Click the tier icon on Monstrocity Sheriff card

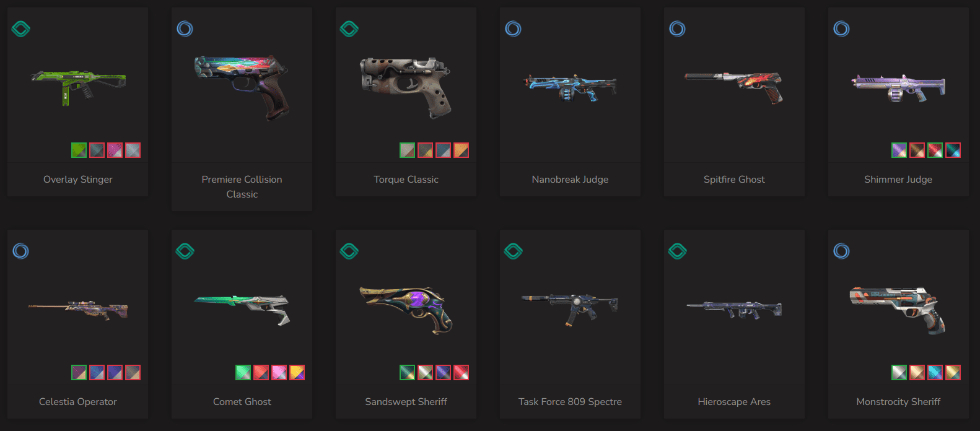coord(841,251)
